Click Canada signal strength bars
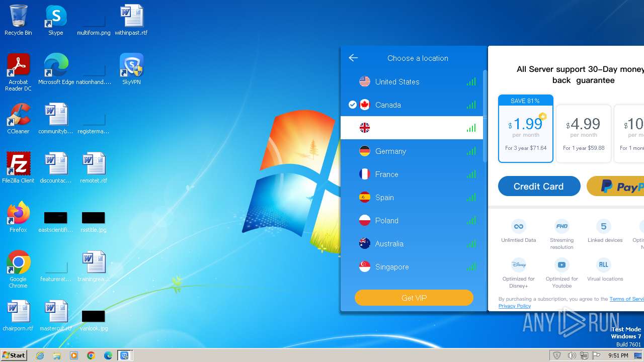644x362 pixels. pyautogui.click(x=471, y=105)
